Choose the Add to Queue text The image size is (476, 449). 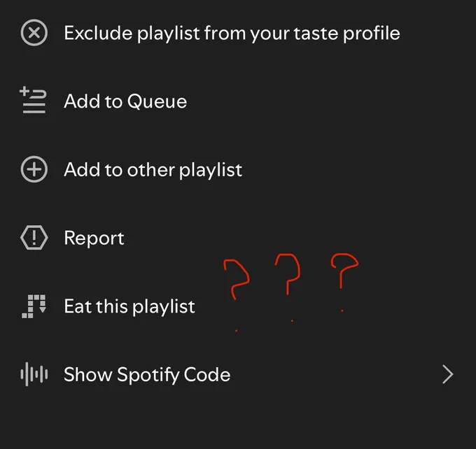point(125,101)
